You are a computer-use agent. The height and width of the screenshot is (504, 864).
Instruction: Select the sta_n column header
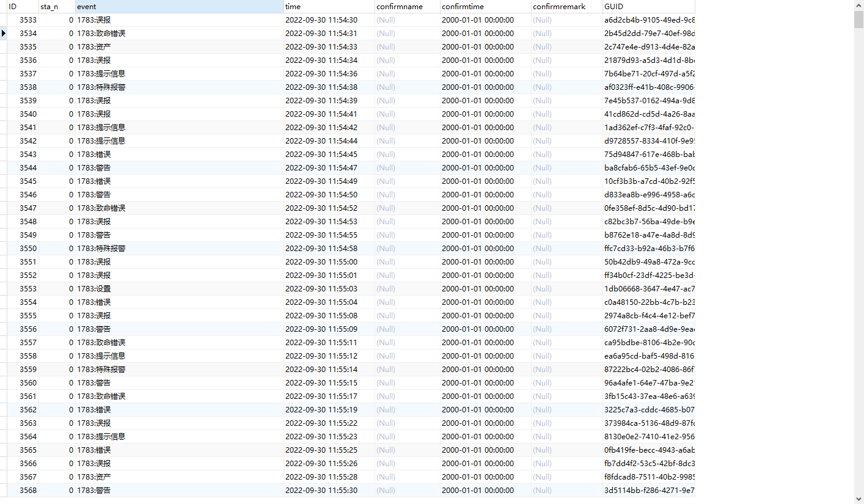(57, 6)
